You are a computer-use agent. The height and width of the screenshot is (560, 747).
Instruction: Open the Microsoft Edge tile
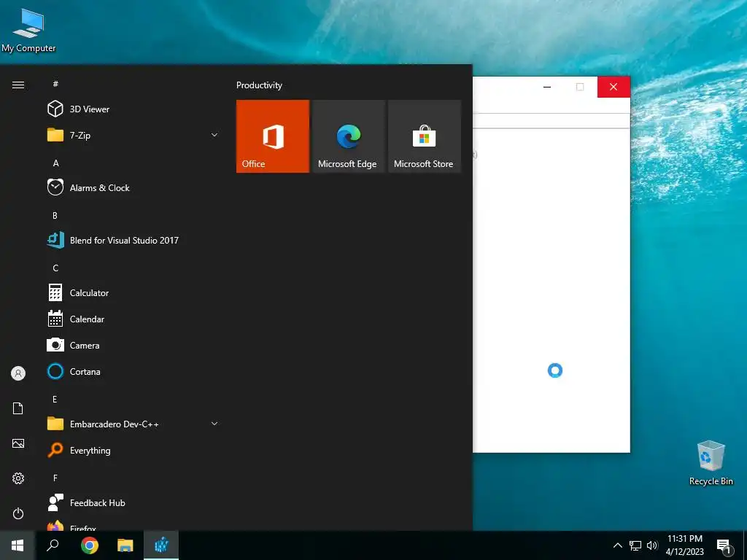349,136
